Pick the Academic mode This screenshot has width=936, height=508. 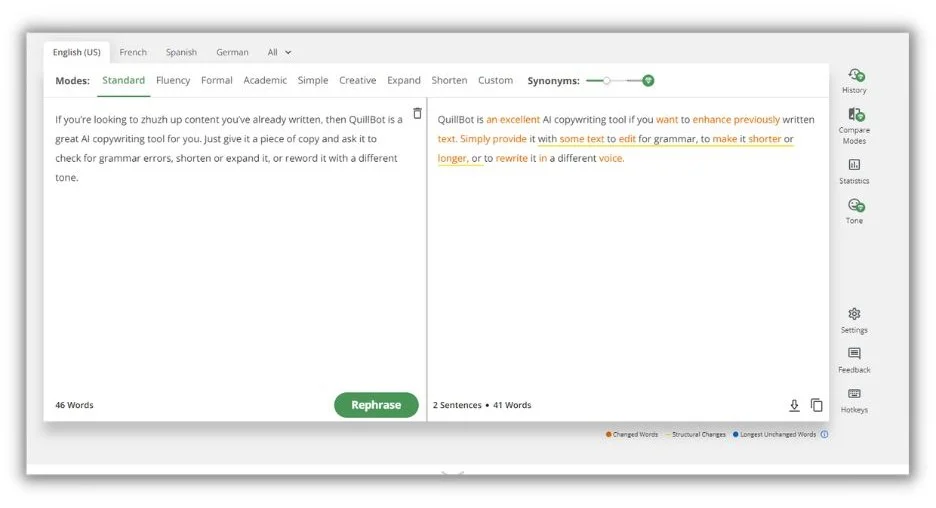click(x=265, y=80)
